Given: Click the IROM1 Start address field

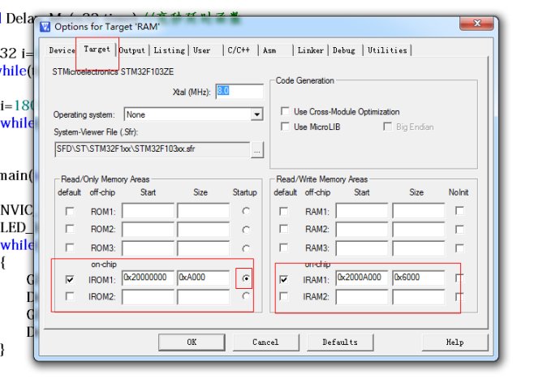Looking at the screenshot, I should point(148,278).
